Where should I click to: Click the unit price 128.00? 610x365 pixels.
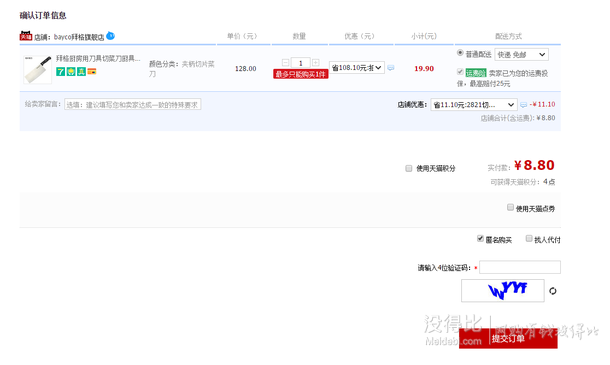coord(245,68)
